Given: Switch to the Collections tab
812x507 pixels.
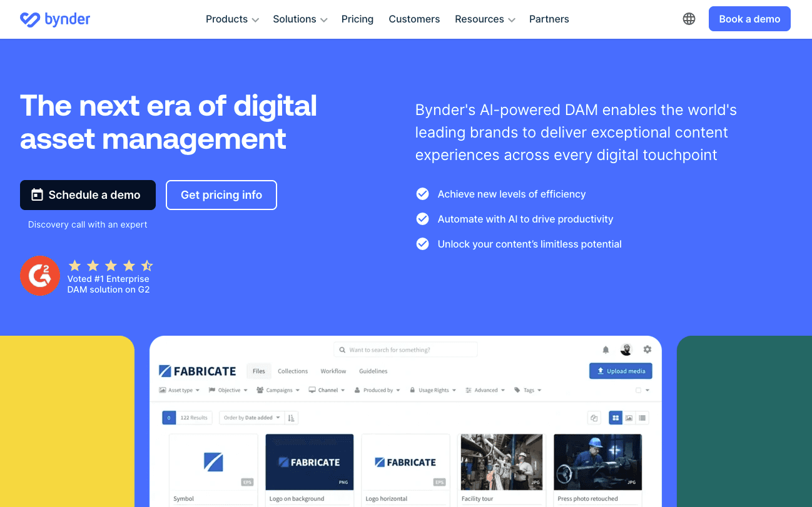Looking at the screenshot, I should (x=293, y=371).
